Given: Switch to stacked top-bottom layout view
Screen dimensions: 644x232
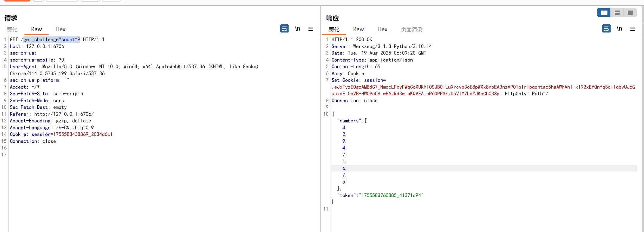Looking at the screenshot, I should (617, 13).
